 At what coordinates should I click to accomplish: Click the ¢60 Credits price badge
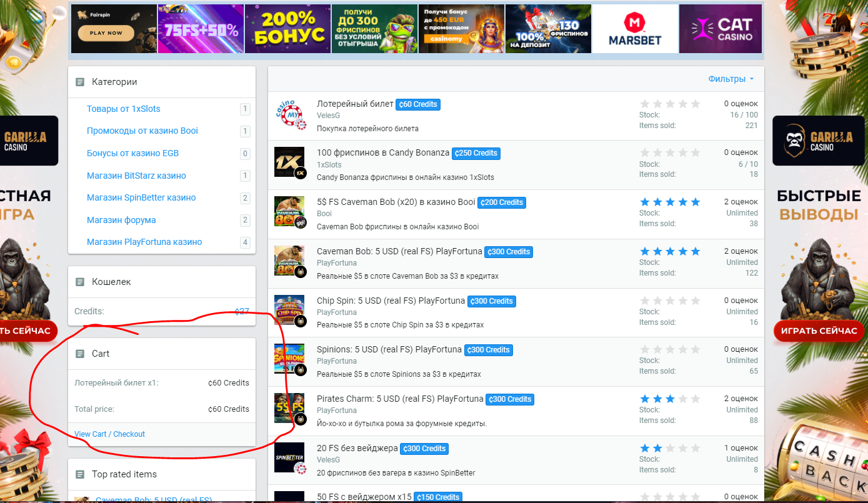coord(418,104)
